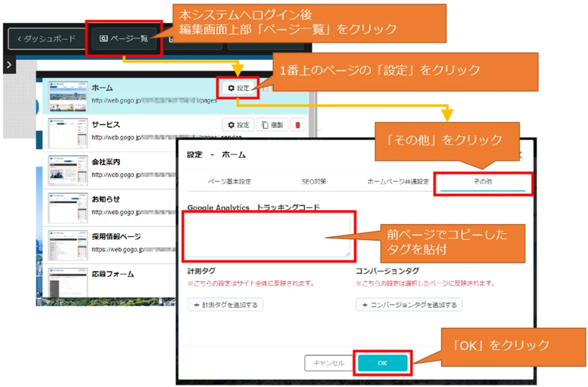Click the Google Analytics tracking code text area

[269, 235]
